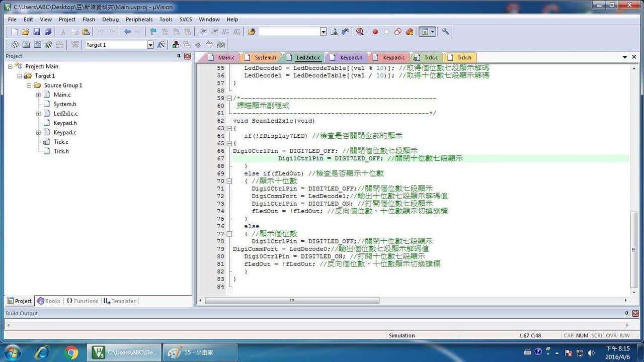The width and height of the screenshot is (644, 362).
Task: Open the Tick.c file in project tree
Action: 61,142
